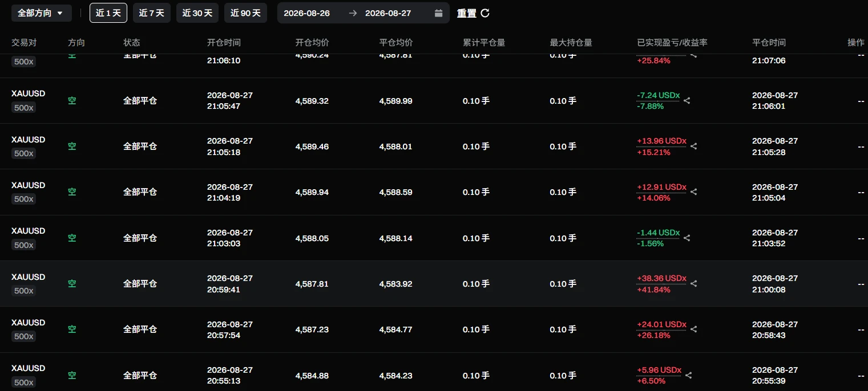
Task: Open the calendar icon in date range
Action: [438, 13]
